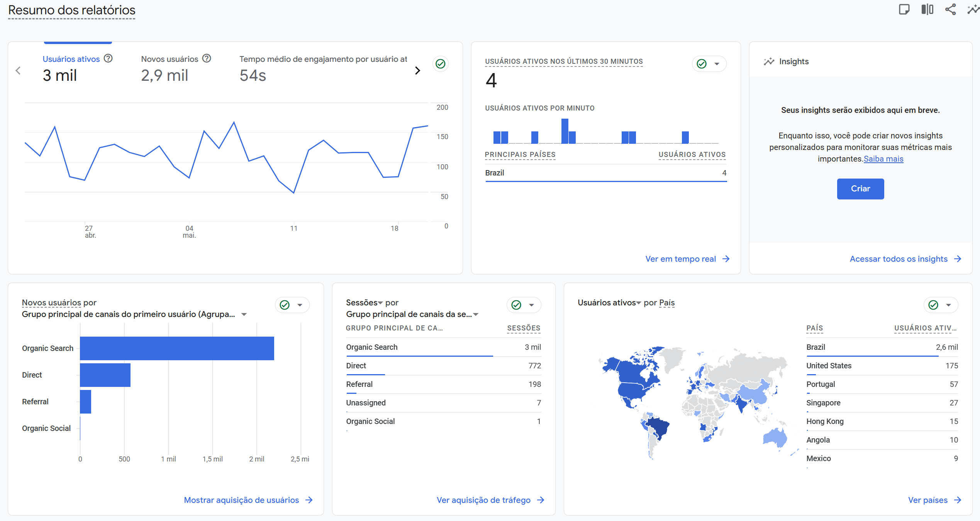Viewport: 980px width, 521px height.
Task: Click SESSÕES column header
Action: [x=524, y=328]
